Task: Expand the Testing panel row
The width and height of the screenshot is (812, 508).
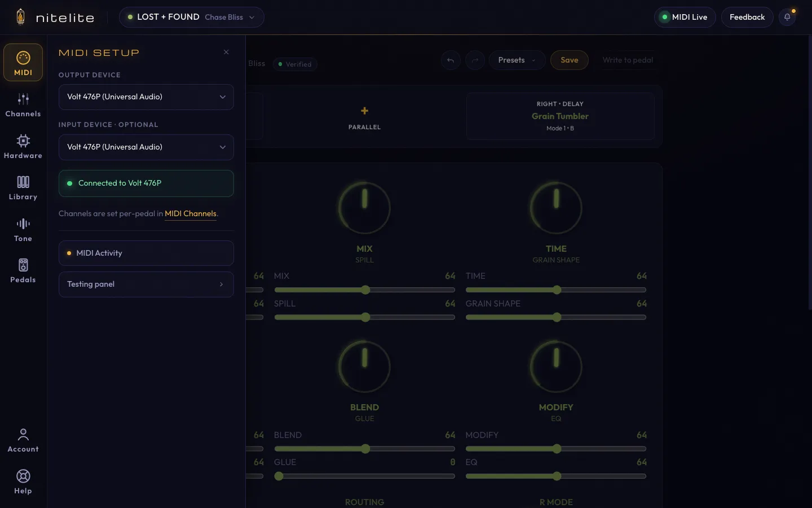Action: [x=146, y=284]
